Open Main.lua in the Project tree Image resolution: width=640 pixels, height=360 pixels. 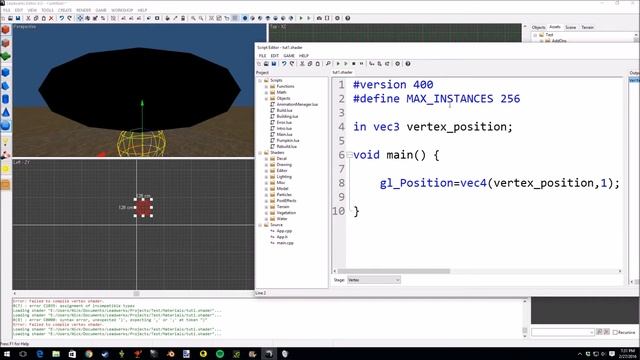point(284,135)
